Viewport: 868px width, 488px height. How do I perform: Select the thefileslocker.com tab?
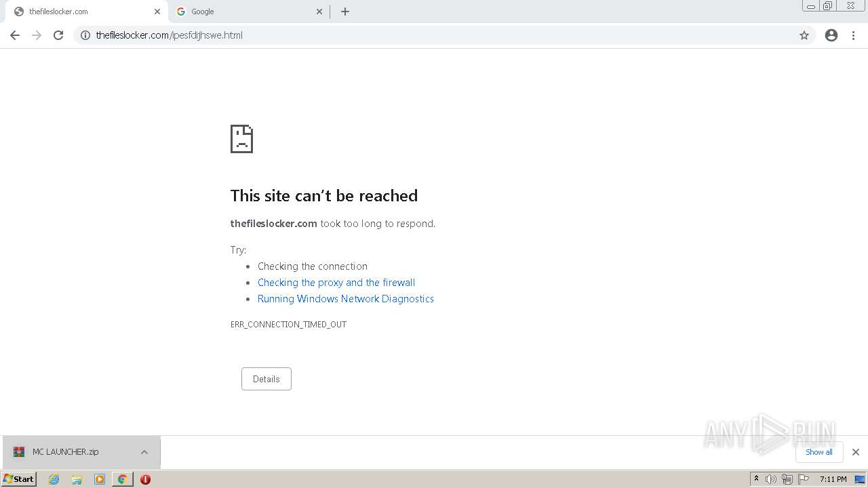(x=85, y=12)
